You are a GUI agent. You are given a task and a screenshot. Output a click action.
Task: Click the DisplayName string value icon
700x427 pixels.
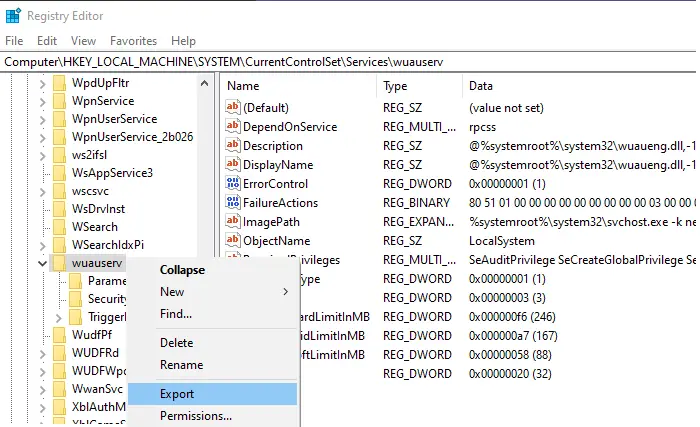(x=233, y=164)
